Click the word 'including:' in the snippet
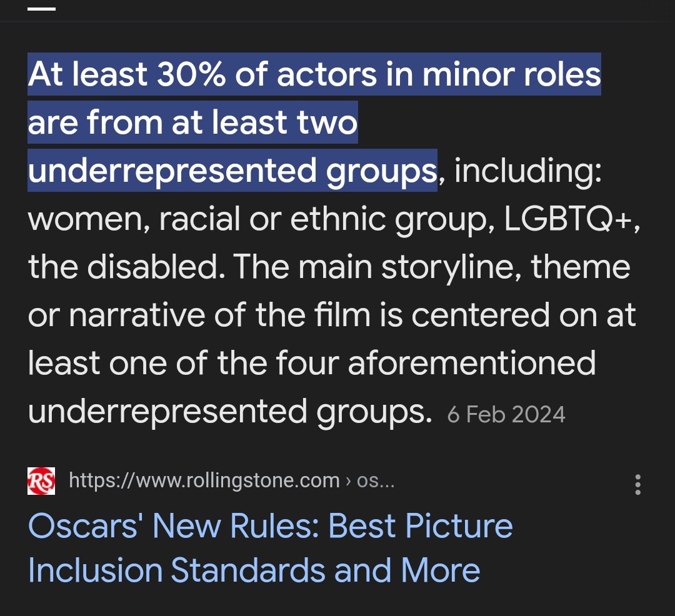The height and width of the screenshot is (616, 675). (x=528, y=171)
